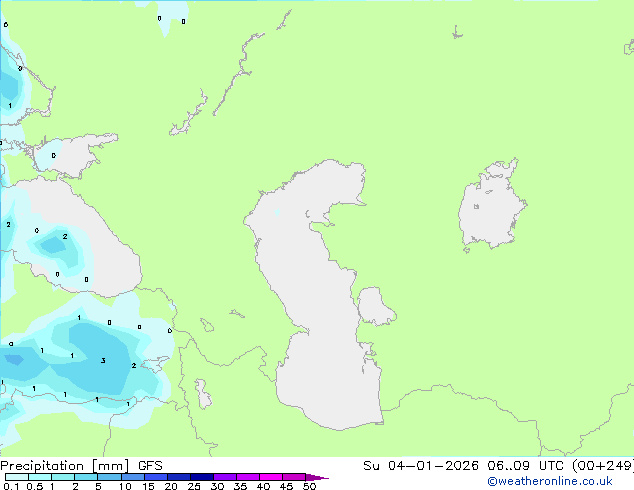Viewport: 634px width, 490px height.
Task: Click the 'Su 04-01-2026' date text
Action: pos(421,466)
